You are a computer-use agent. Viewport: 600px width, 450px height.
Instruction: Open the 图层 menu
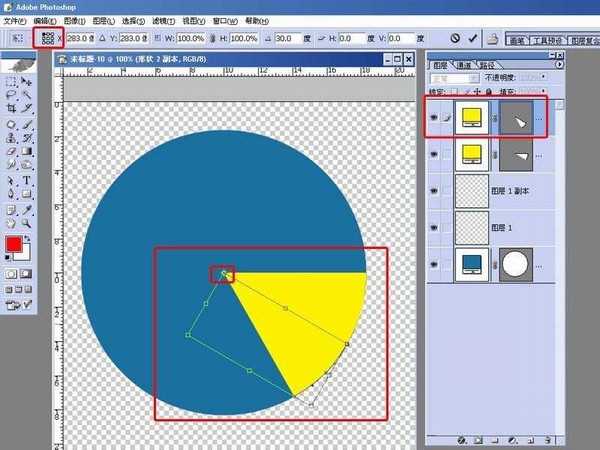104,21
